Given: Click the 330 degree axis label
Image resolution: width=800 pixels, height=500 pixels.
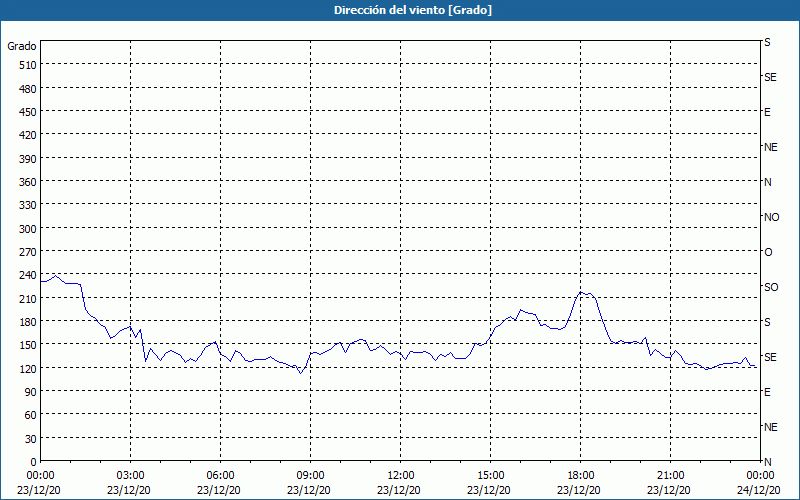Looking at the screenshot, I should [28, 205].
